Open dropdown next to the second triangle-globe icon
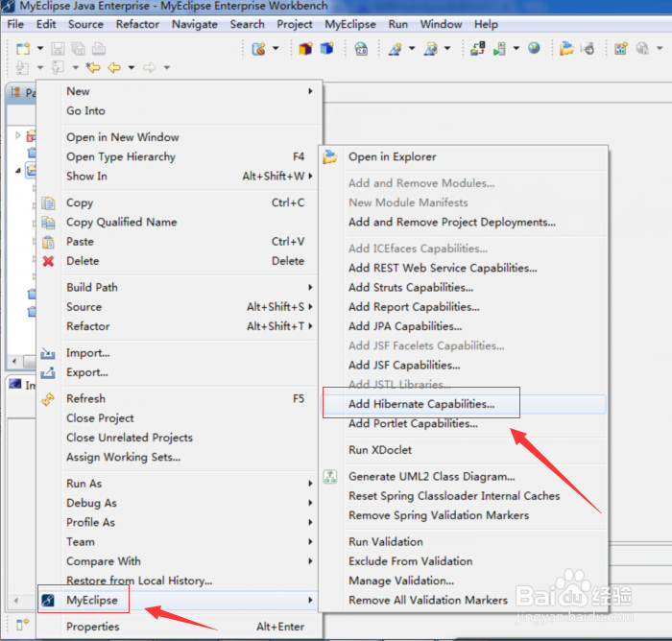This screenshot has width=672, height=641. [447, 48]
